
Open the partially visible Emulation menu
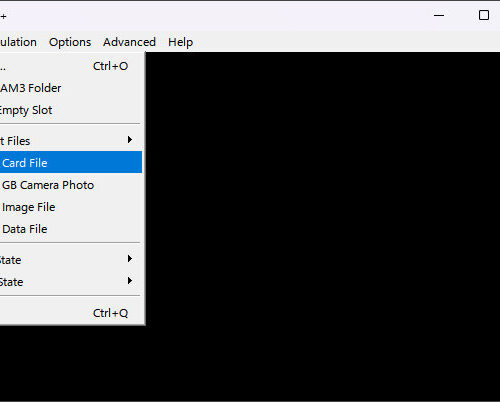click(18, 42)
